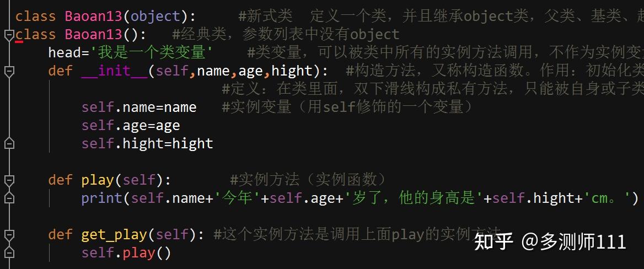Click the self.play() call statement
Viewport: 644px width, 269px height.
[126, 253]
